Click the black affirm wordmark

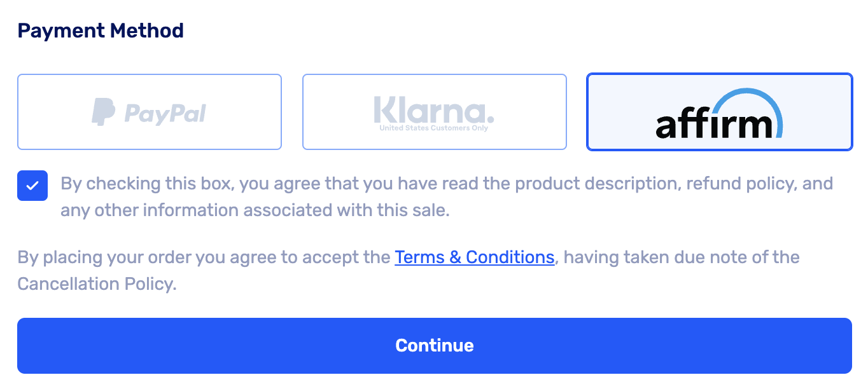[x=713, y=125]
